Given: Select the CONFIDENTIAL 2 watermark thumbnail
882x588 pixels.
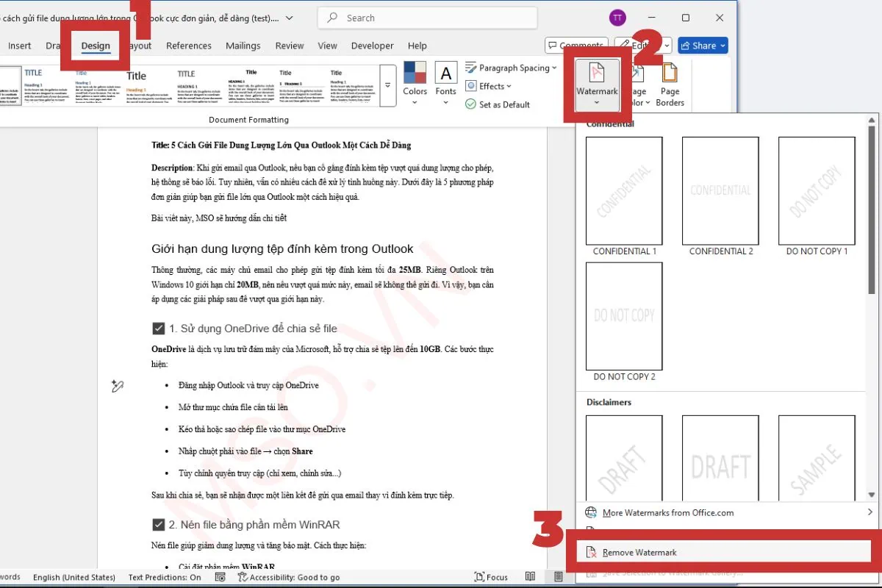Looking at the screenshot, I should point(720,190).
